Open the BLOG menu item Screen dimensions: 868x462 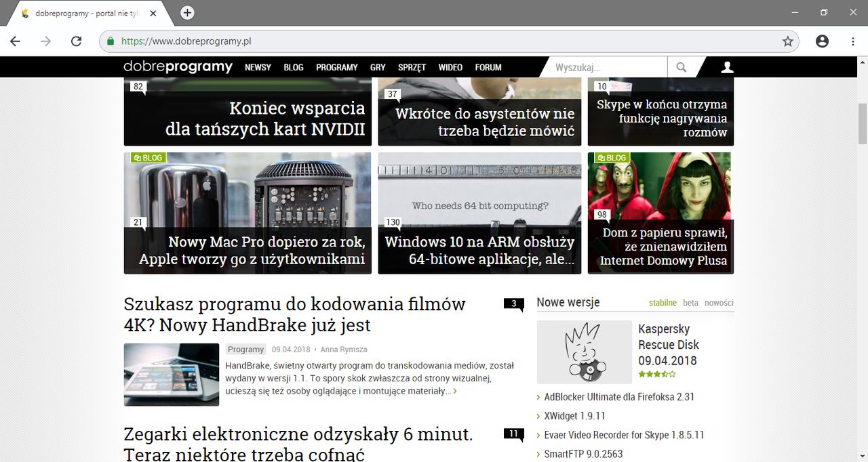[294, 67]
